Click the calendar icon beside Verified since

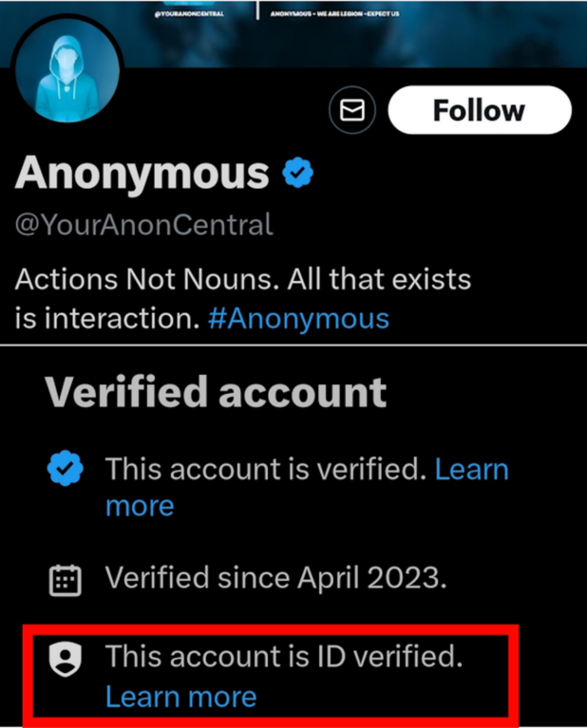point(65,578)
